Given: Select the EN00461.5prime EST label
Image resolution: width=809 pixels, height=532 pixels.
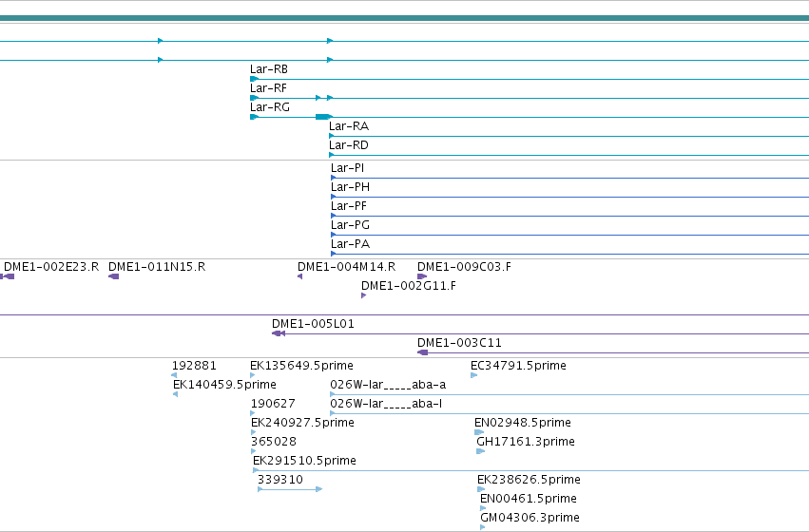Looking at the screenshot, I should (x=529, y=499).
